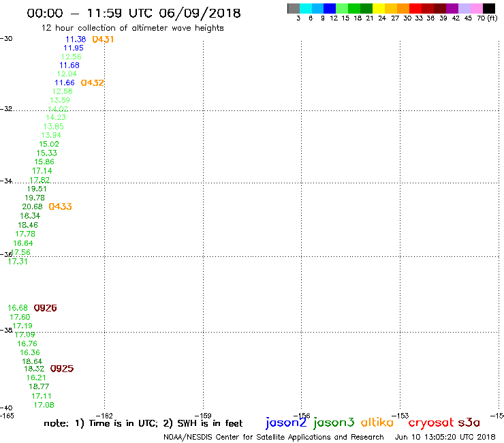The height and width of the screenshot is (443, 504).
Task: Click the chart title time range '00:00 – 11:59 UTC 06/09/2018'
Action: (133, 13)
